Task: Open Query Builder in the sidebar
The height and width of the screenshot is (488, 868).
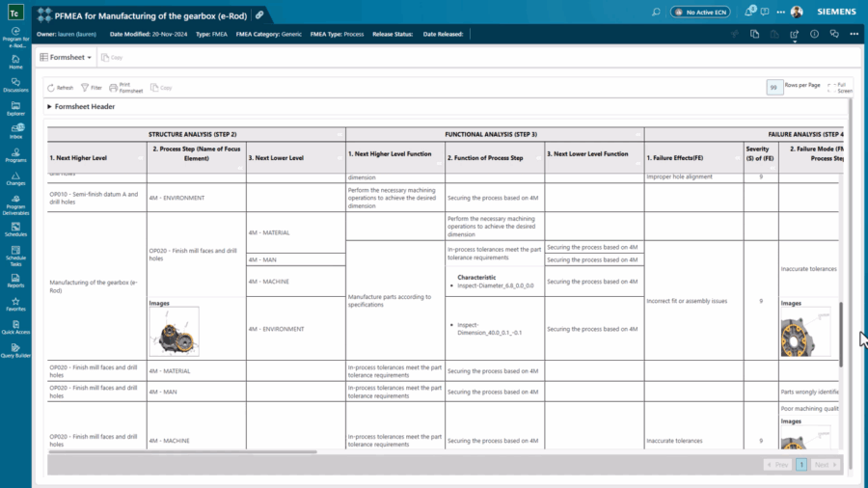Action: (15, 351)
